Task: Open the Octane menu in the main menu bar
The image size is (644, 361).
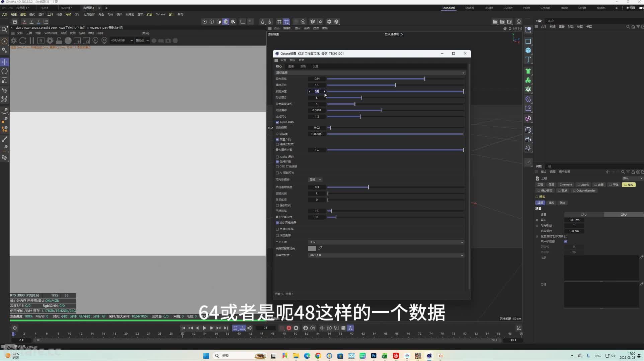Action: (x=160, y=14)
